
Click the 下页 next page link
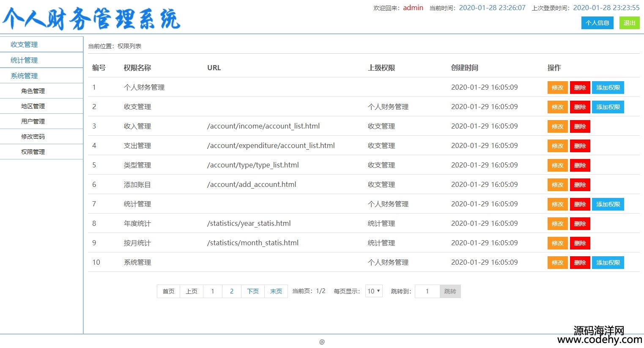[x=253, y=291]
